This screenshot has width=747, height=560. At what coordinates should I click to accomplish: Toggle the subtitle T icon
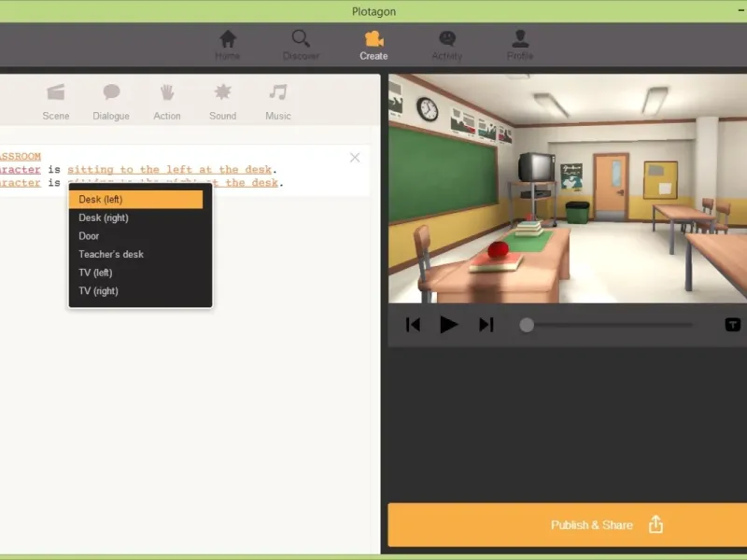tap(733, 325)
